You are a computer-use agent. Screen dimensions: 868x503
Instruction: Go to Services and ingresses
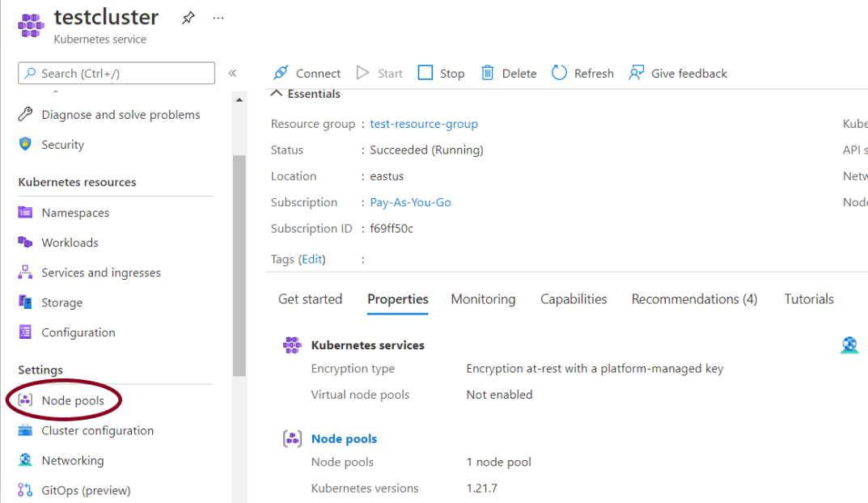100,273
